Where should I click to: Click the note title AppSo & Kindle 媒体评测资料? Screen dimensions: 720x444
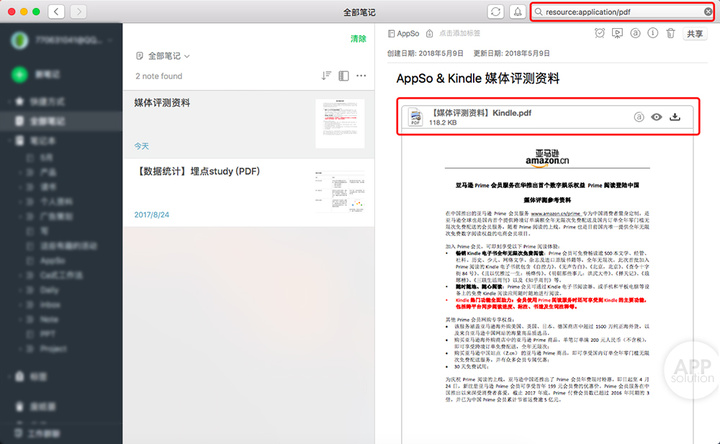[x=478, y=79]
